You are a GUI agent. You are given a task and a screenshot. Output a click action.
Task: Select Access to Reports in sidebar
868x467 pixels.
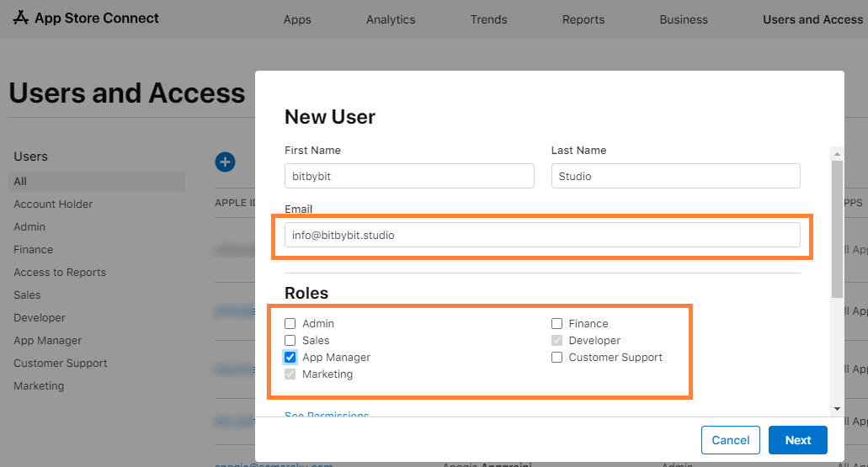pyautogui.click(x=60, y=273)
